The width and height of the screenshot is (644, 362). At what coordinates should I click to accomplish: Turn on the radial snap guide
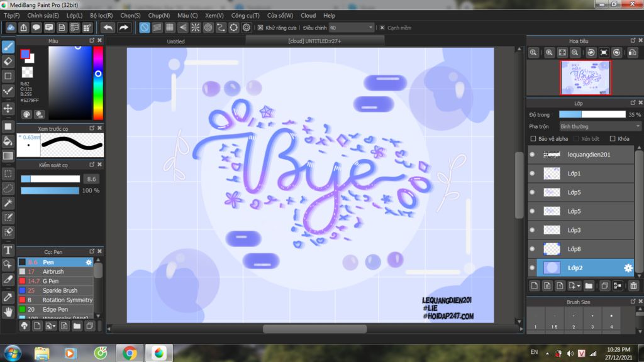tap(196, 28)
